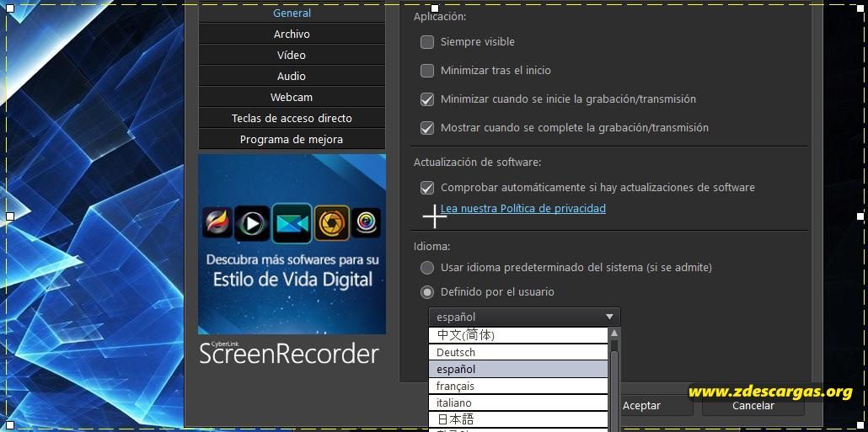The width and height of the screenshot is (868, 432).
Task: Choose français from the language list
Action: coord(519,386)
